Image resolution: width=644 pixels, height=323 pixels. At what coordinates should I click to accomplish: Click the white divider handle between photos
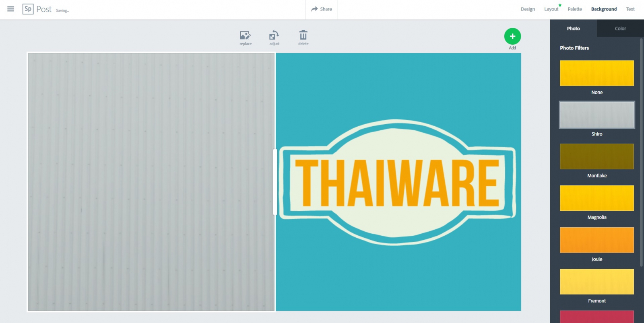275,182
